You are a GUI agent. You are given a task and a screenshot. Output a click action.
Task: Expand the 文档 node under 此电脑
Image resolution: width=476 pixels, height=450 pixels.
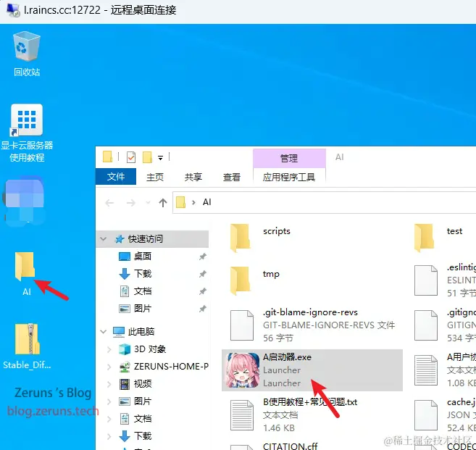pos(109,419)
